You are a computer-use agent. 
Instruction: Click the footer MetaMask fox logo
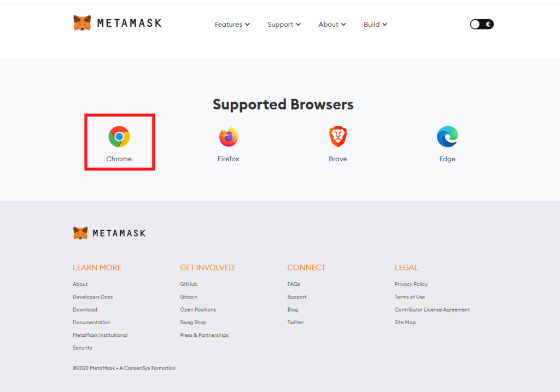(x=80, y=233)
